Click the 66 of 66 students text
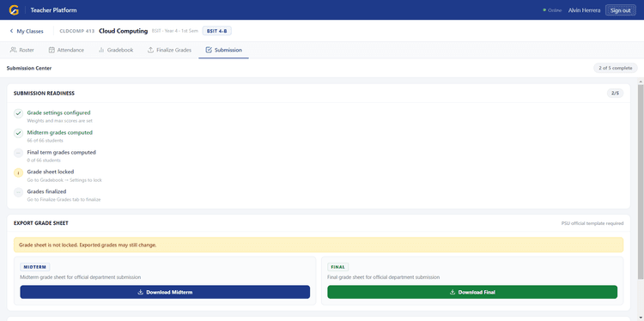The width and height of the screenshot is (644, 321). [x=46, y=141]
